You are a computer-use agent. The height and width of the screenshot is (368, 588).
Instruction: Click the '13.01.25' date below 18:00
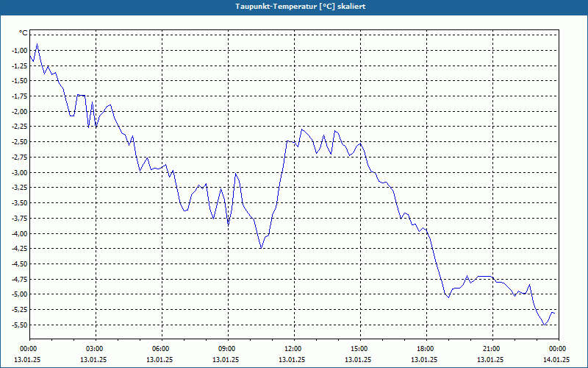click(424, 359)
